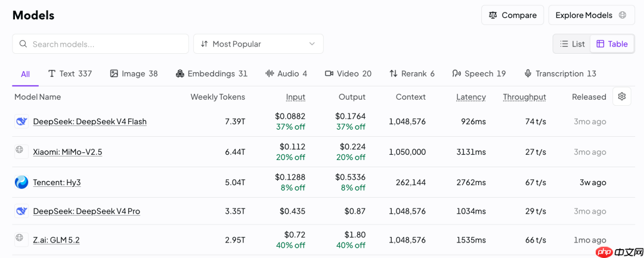The image size is (644, 258).
Task: Click the 3w ago released value
Action: point(592,182)
